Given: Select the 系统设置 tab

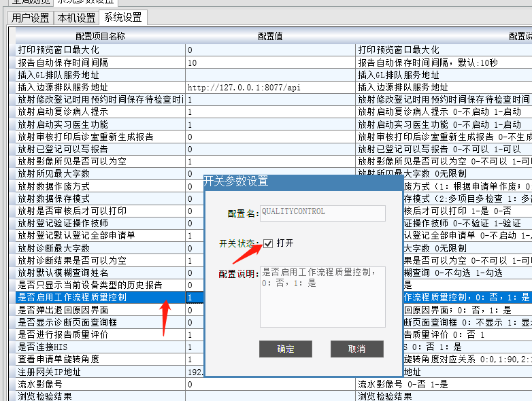Looking at the screenshot, I should tap(122, 18).
